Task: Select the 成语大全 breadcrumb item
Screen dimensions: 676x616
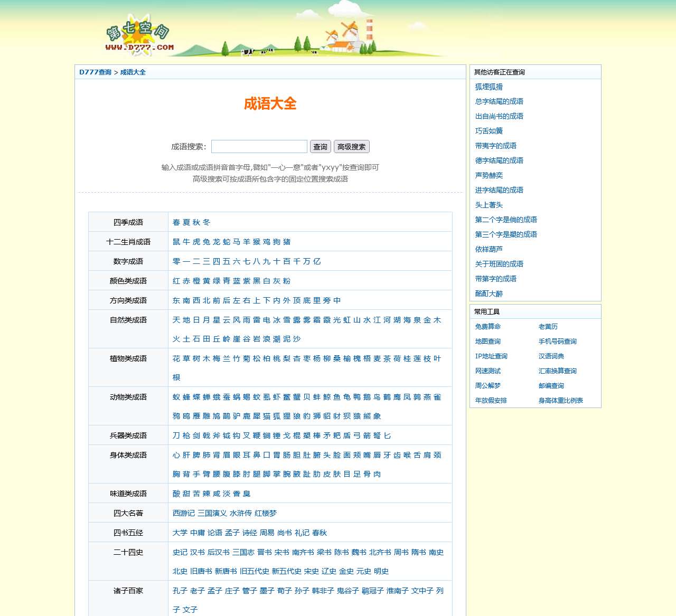Action: (132, 72)
